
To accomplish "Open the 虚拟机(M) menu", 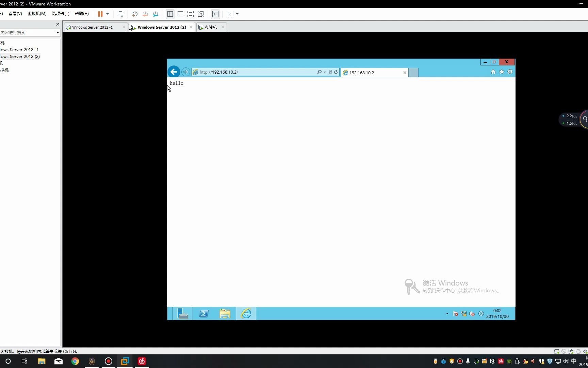I will click(37, 13).
